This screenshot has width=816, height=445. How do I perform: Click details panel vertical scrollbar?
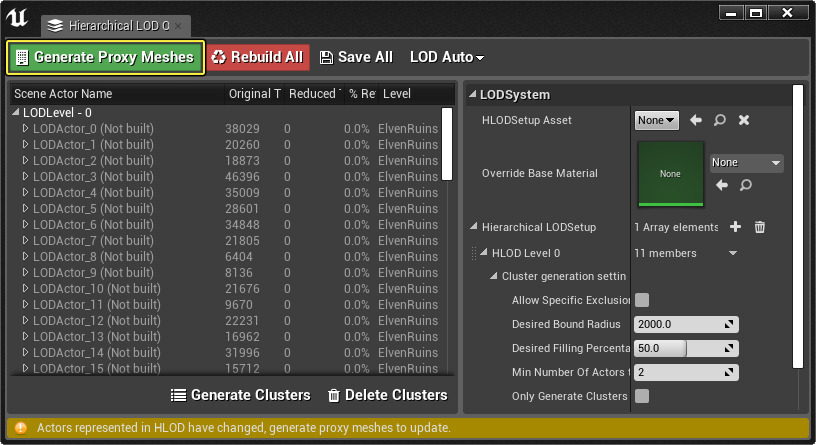click(x=798, y=226)
